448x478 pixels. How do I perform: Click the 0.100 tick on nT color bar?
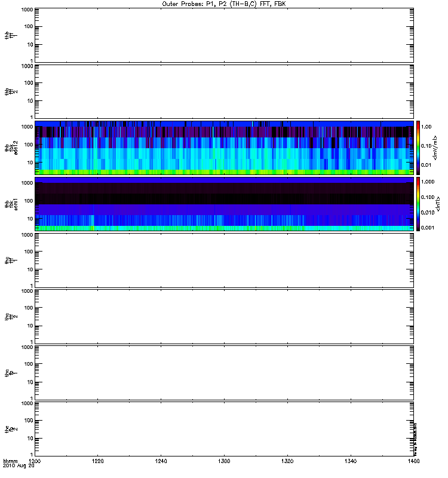tap(428, 197)
